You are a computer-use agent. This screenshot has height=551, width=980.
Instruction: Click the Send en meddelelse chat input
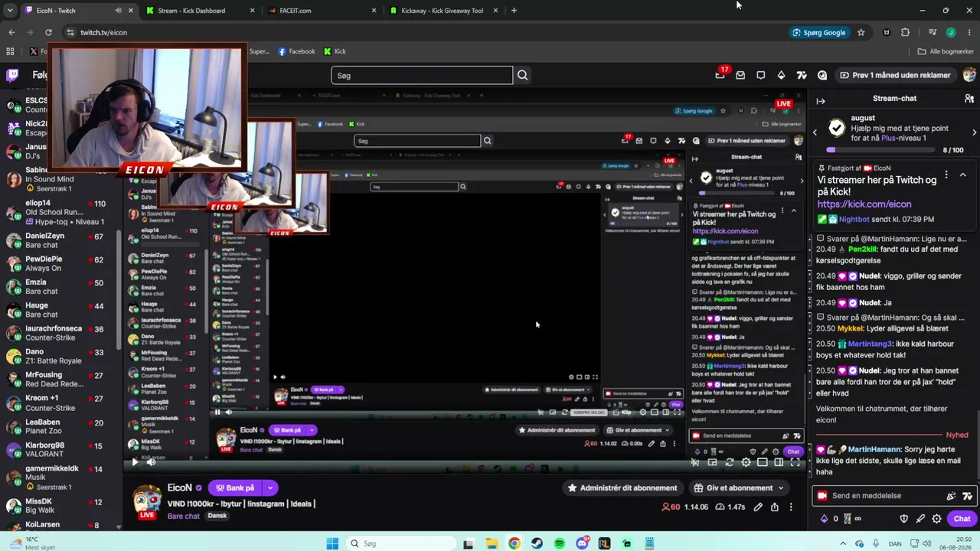click(880, 496)
